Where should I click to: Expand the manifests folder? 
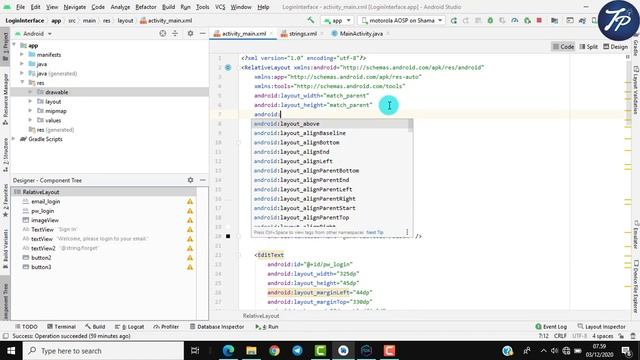click(22, 54)
